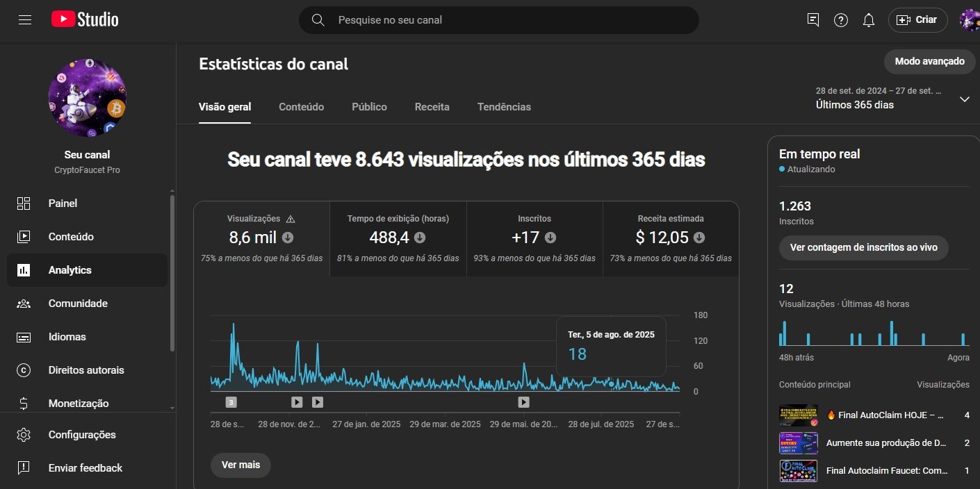Image resolution: width=980 pixels, height=489 pixels.
Task: Click the YouTube Studio logo
Action: pyautogui.click(x=85, y=20)
